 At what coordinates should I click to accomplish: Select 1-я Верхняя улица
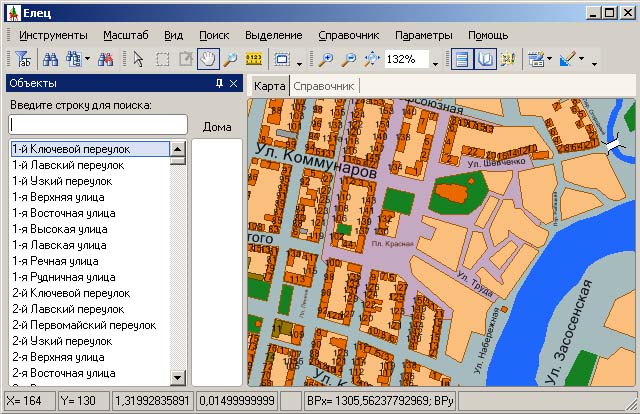coord(90,197)
